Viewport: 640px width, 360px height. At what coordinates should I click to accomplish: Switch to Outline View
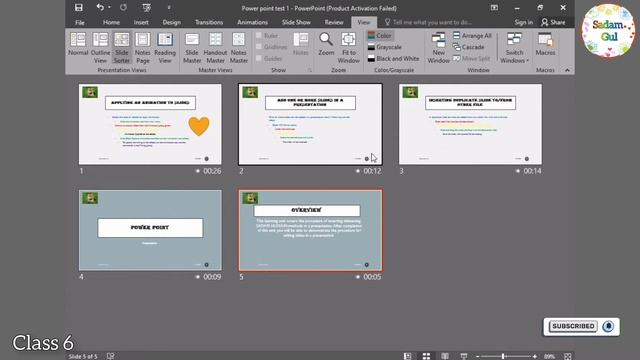100,47
